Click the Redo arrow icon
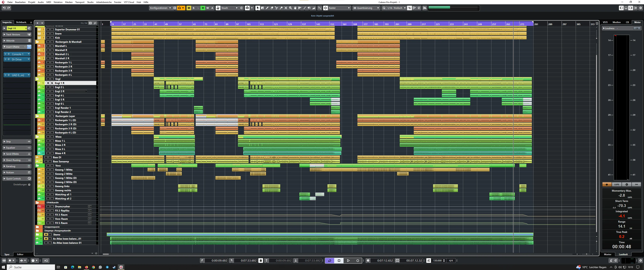644x270 pixels. click(x=9, y=8)
